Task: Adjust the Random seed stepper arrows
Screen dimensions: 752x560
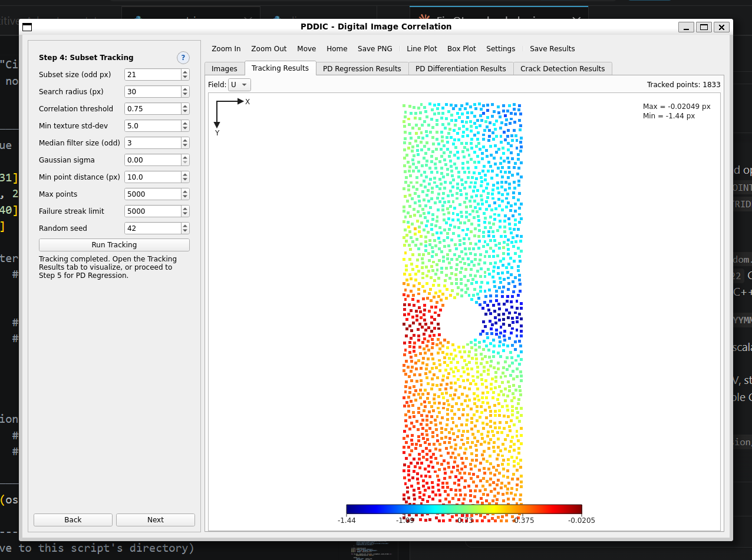Action: coord(185,228)
